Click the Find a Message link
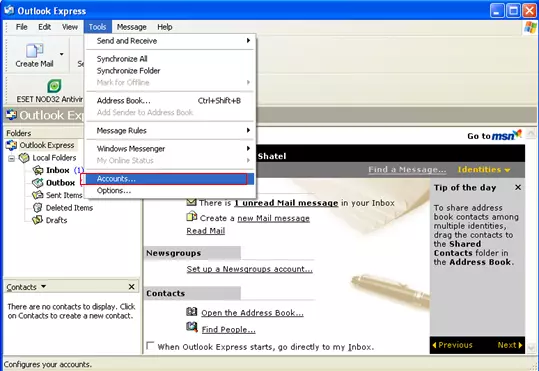The height and width of the screenshot is (371, 539). [x=407, y=170]
